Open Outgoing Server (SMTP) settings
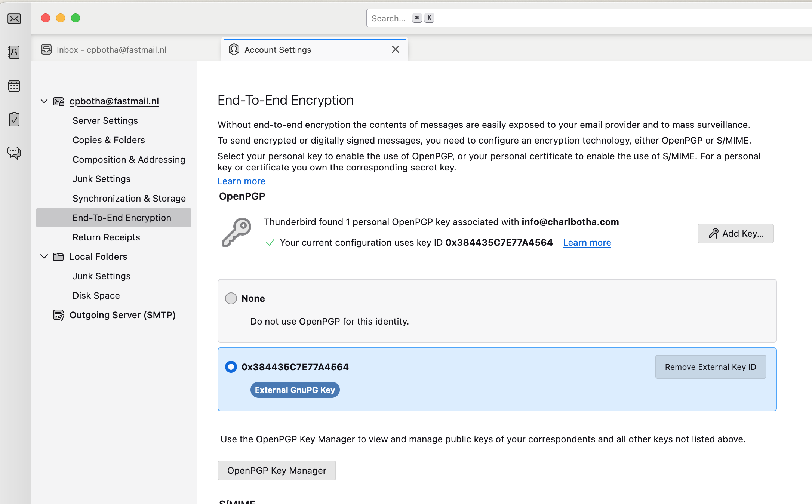 click(122, 315)
